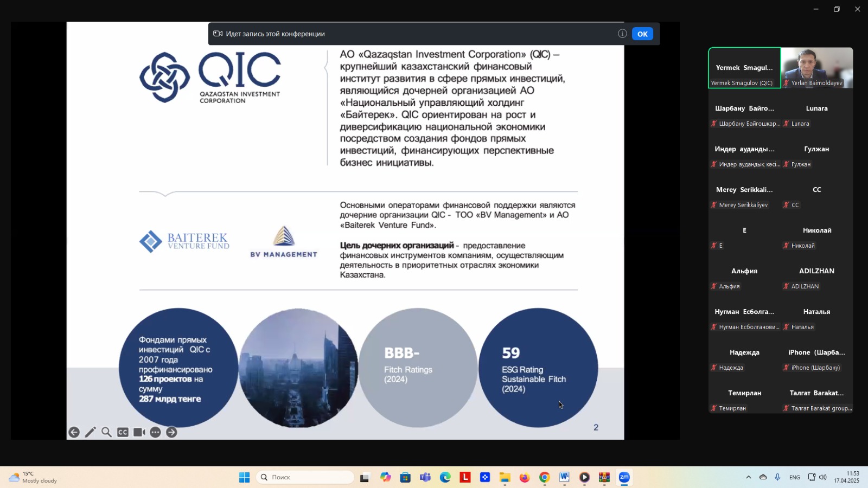Select Yerlan Baimoldayev's video thumbnail

point(816,68)
